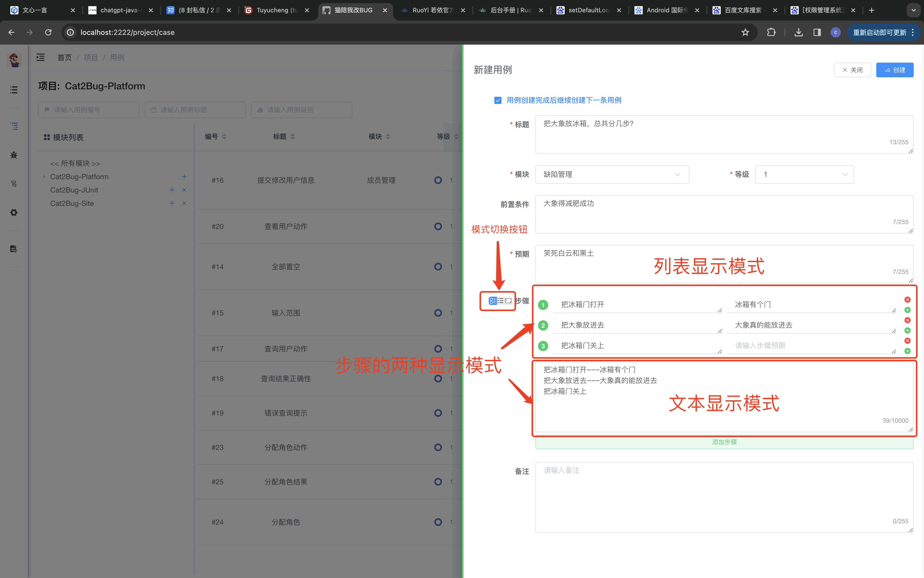The height and width of the screenshot is (578, 924).
Task: Click case level search field
Action: point(302,110)
